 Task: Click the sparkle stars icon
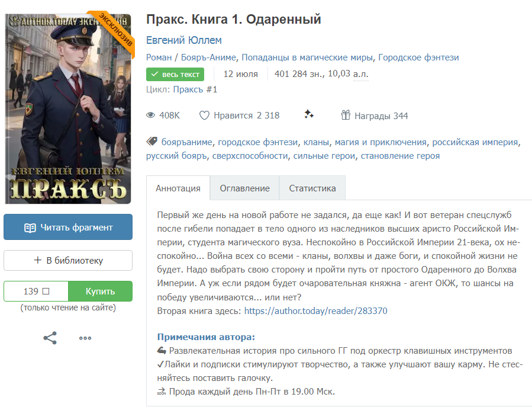(x=309, y=114)
